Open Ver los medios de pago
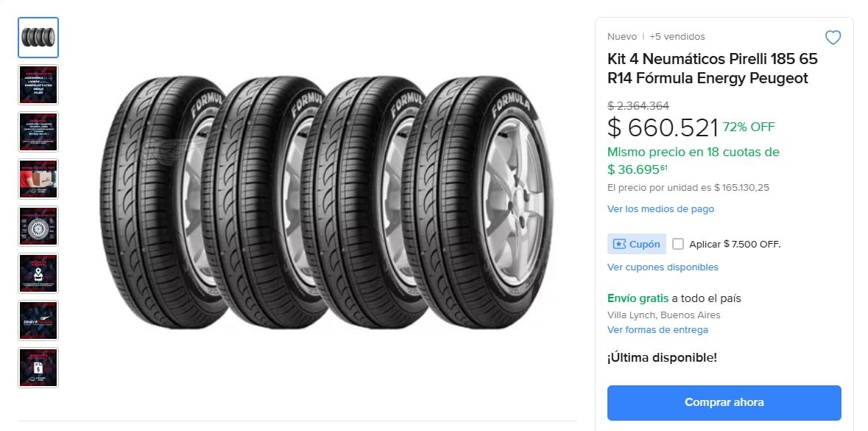The image size is (868, 431). (x=660, y=209)
